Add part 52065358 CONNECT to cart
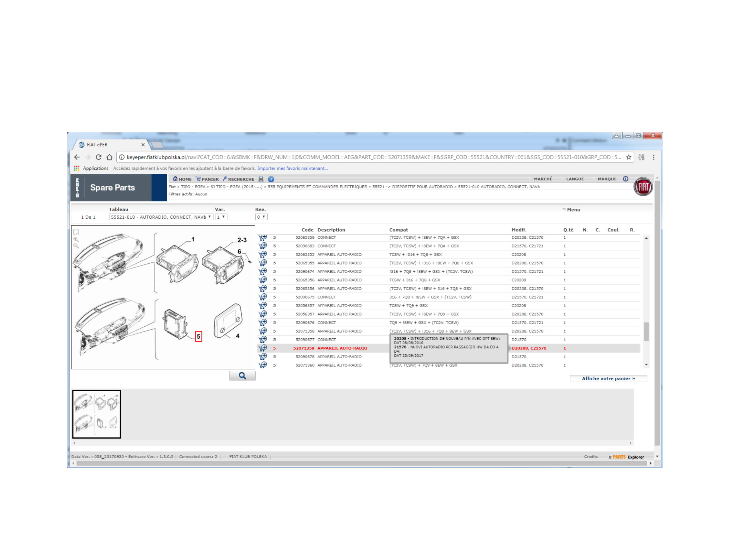This screenshot has width=756, height=535. 263,237
